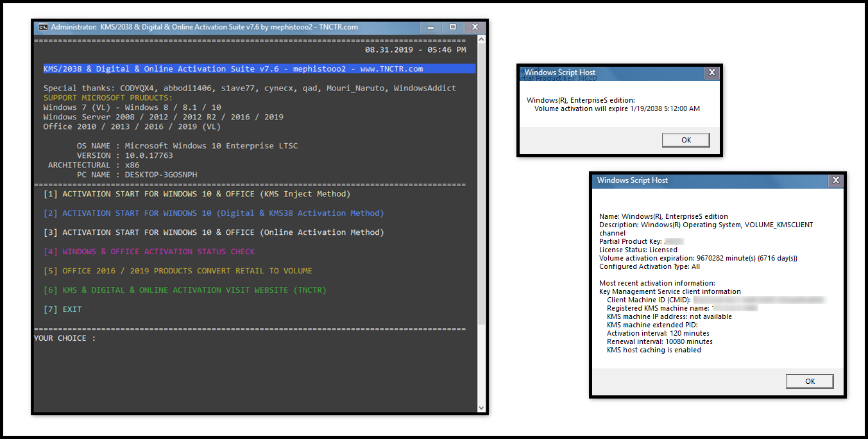The width and height of the screenshot is (868, 439).
Task: Maximize the Activation Suite console window
Action: pyautogui.click(x=453, y=27)
